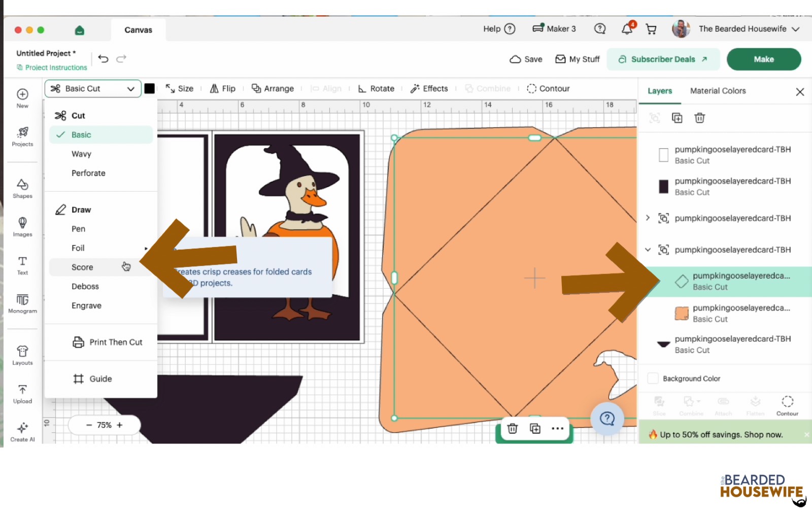This screenshot has width=812, height=516.
Task: Delete the selected layer in Layers panel
Action: (700, 118)
